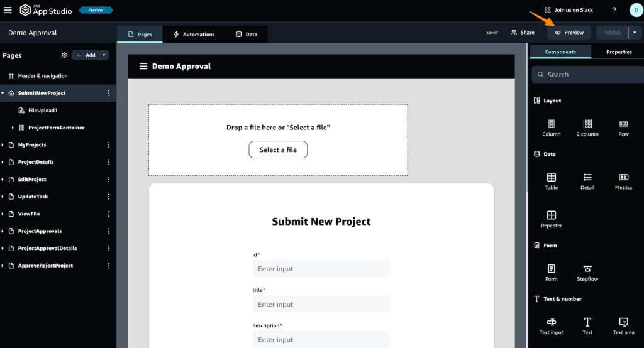Screen dimensions: 644x348
Task: Open the main hamburger menu
Action: click(x=8, y=10)
